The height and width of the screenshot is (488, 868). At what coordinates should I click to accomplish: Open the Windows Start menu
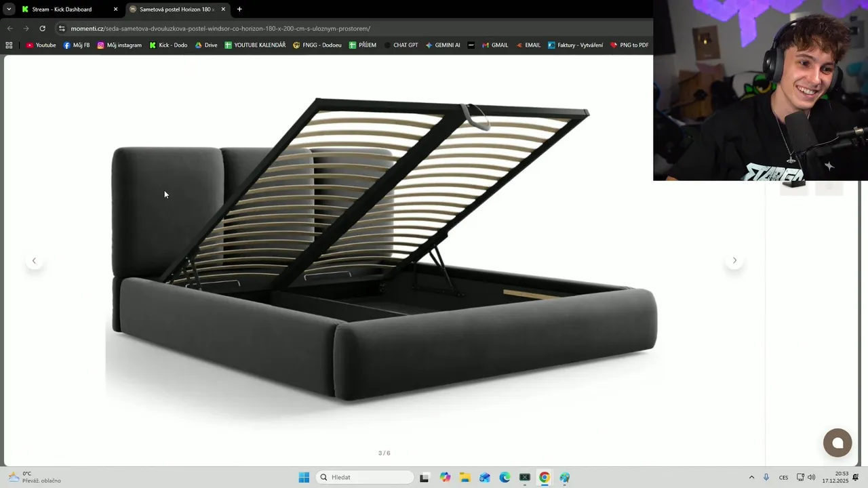coord(304,477)
